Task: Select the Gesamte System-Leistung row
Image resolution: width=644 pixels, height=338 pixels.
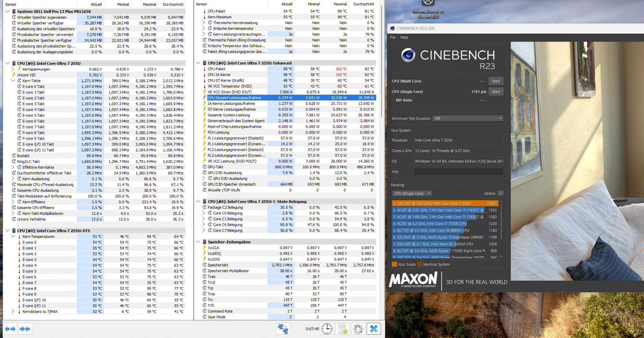Action: [289, 115]
